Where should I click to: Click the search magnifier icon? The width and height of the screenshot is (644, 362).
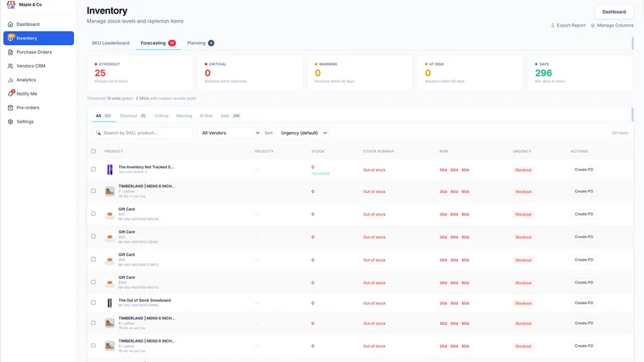(98, 133)
